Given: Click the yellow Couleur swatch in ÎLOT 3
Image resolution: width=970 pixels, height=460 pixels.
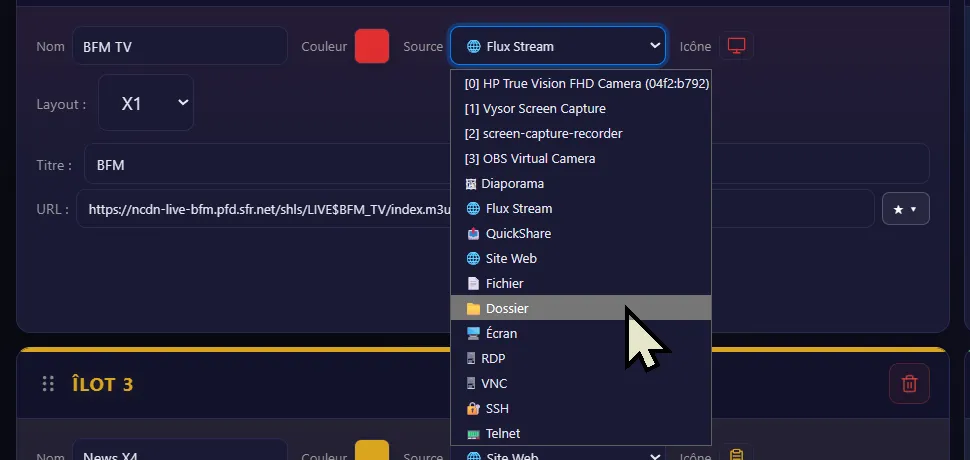Looking at the screenshot, I should (372, 451).
